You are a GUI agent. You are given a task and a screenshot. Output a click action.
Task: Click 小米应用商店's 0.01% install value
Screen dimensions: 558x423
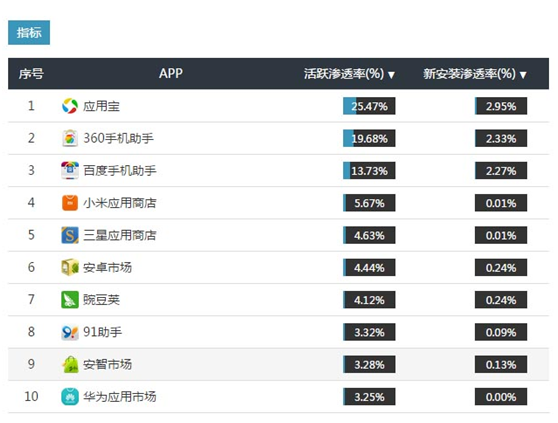[x=501, y=203]
